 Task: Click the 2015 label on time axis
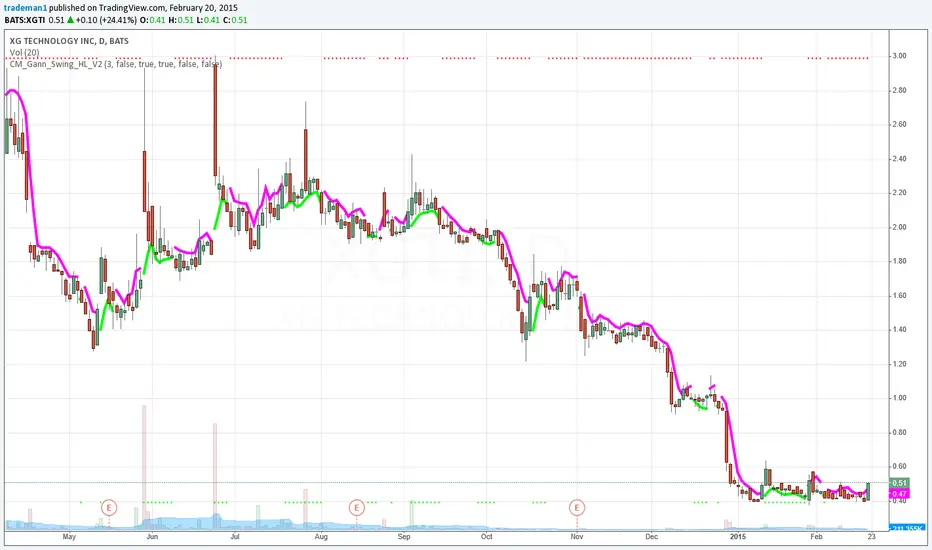coord(738,536)
